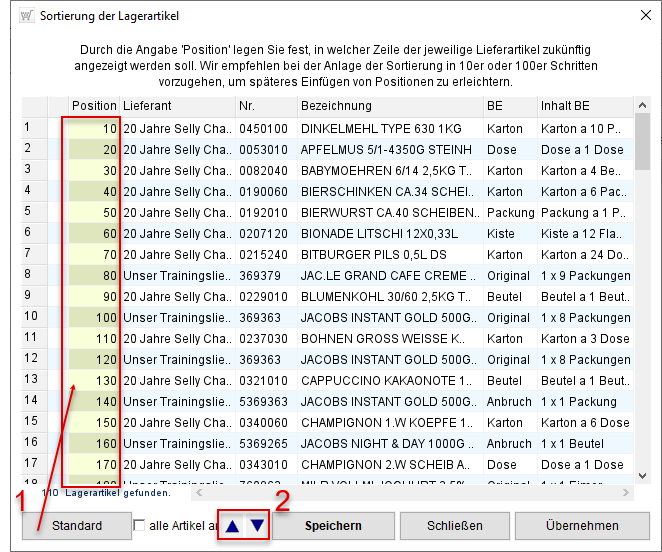This screenshot has height=552, width=662.
Task: Click row header number 9
Action: coord(34,295)
